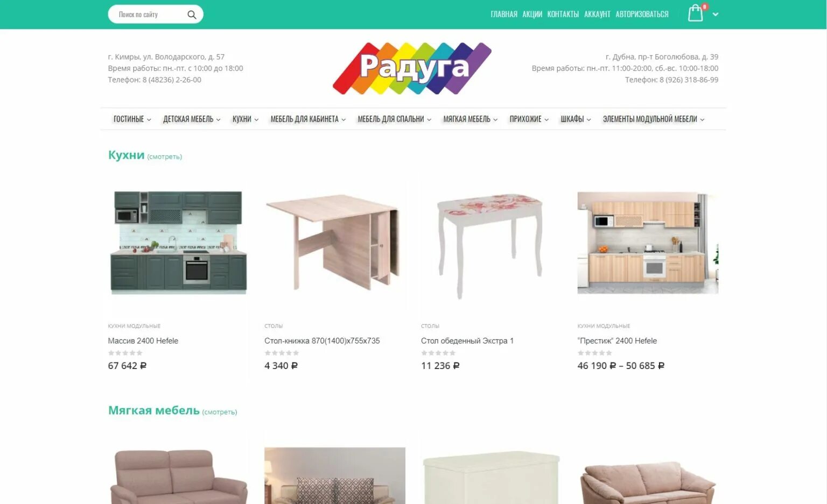Open the folding Стол-книжка product image
The width and height of the screenshot is (827, 504).
click(x=334, y=243)
